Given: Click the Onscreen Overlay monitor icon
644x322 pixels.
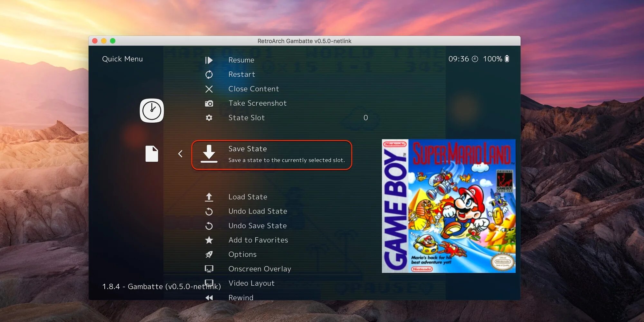Looking at the screenshot, I should click(x=209, y=269).
